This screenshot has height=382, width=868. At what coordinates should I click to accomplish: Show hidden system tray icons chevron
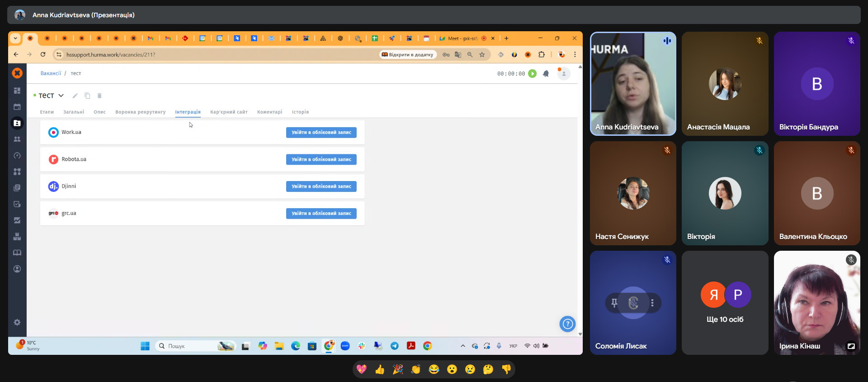point(462,346)
